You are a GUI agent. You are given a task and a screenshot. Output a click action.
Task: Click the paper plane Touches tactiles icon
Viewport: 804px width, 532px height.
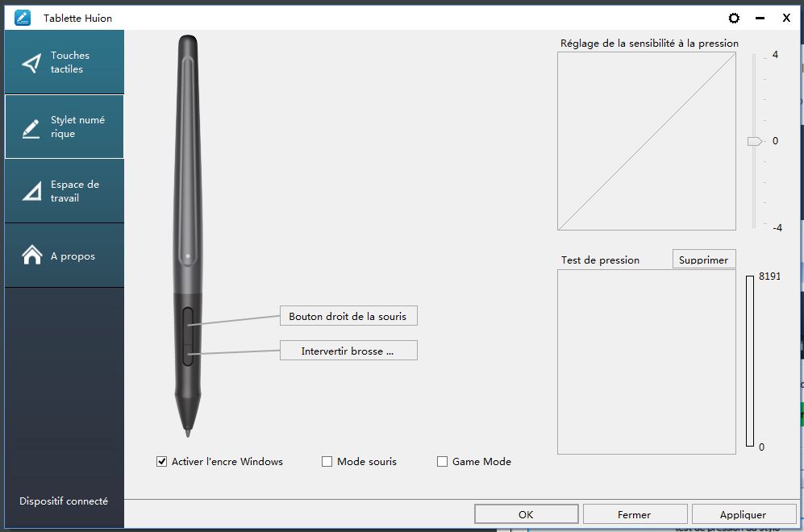pos(31,63)
